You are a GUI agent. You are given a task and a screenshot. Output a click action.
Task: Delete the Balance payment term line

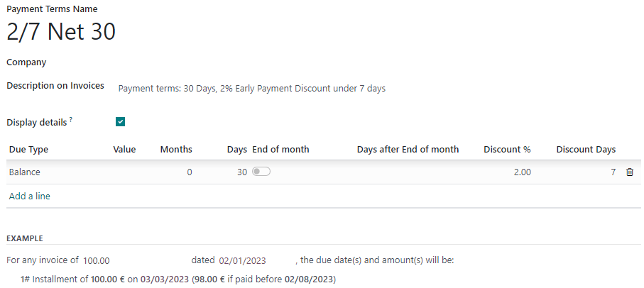[x=629, y=172]
